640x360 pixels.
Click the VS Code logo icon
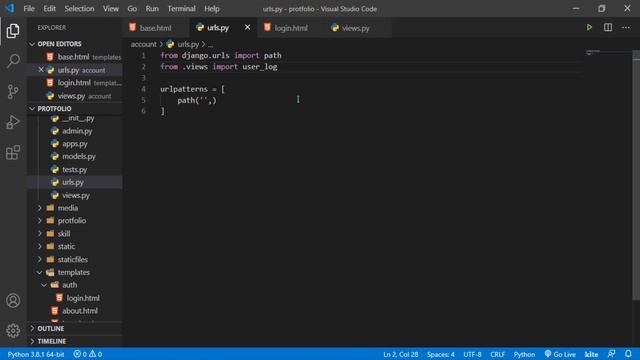pos(9,8)
